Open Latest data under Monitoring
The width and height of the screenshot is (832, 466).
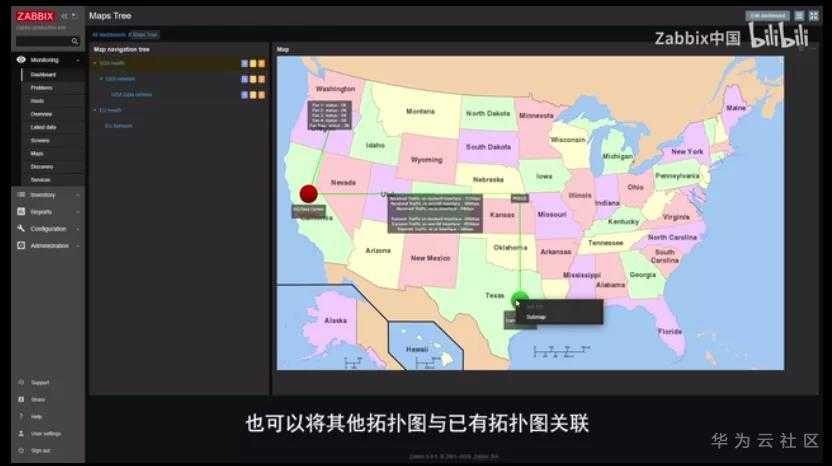[x=44, y=127]
